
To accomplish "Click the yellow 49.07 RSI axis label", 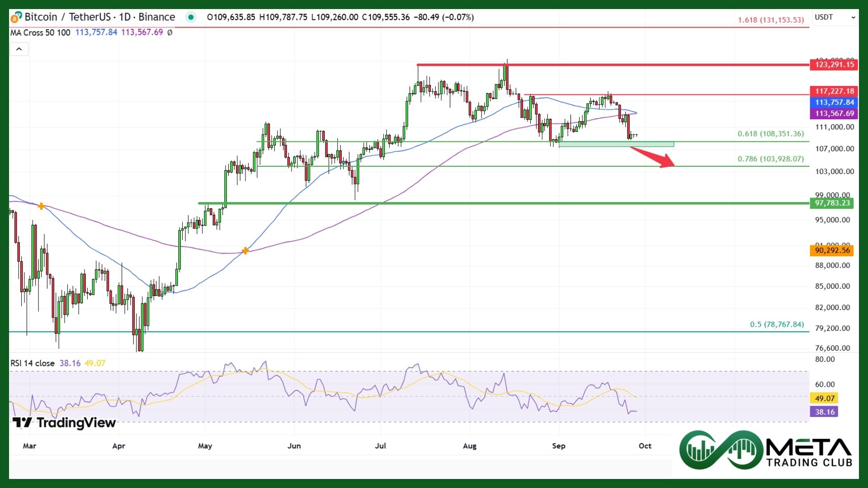I will click(x=825, y=398).
